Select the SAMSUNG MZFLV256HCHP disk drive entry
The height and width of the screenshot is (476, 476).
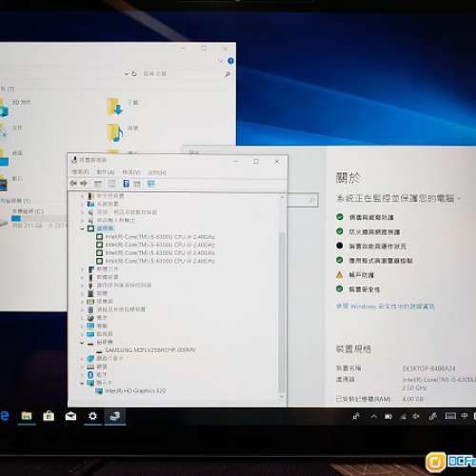tap(150, 350)
